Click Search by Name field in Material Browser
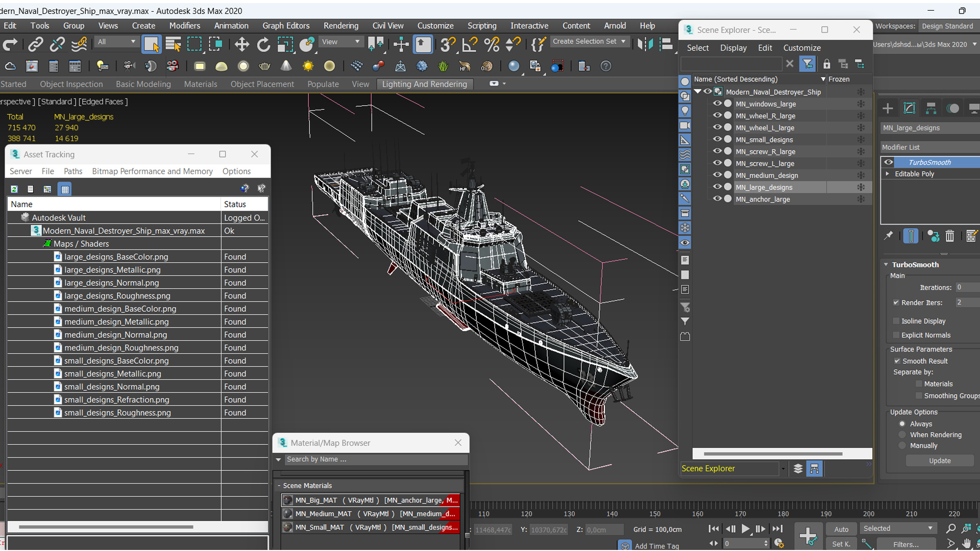Viewport: 980px width, 551px height. pos(375,460)
